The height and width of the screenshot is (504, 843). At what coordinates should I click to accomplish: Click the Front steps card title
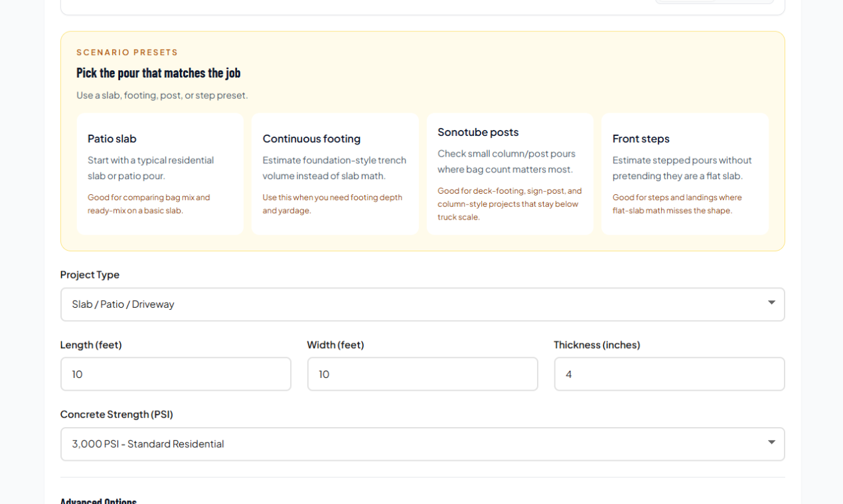click(x=641, y=139)
